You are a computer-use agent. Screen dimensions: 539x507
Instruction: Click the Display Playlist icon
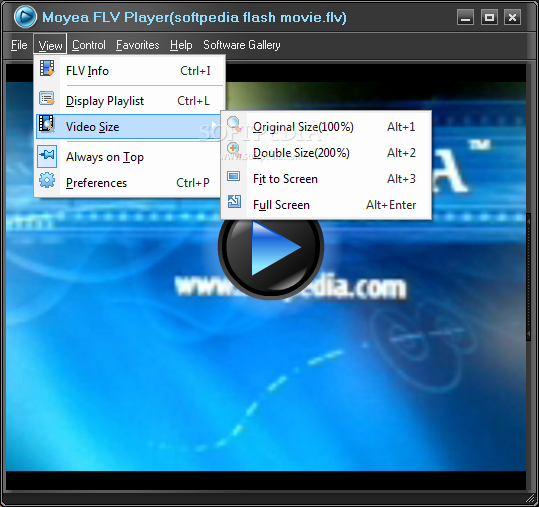click(47, 98)
